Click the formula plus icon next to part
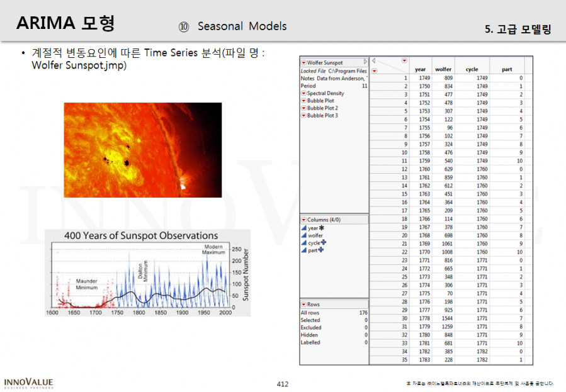 point(321,250)
